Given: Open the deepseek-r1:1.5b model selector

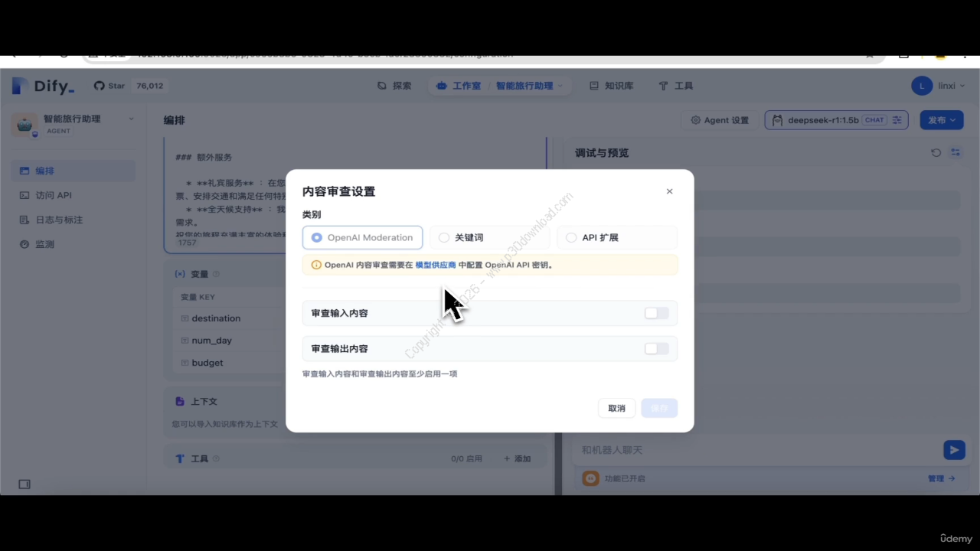Looking at the screenshot, I should pyautogui.click(x=835, y=120).
